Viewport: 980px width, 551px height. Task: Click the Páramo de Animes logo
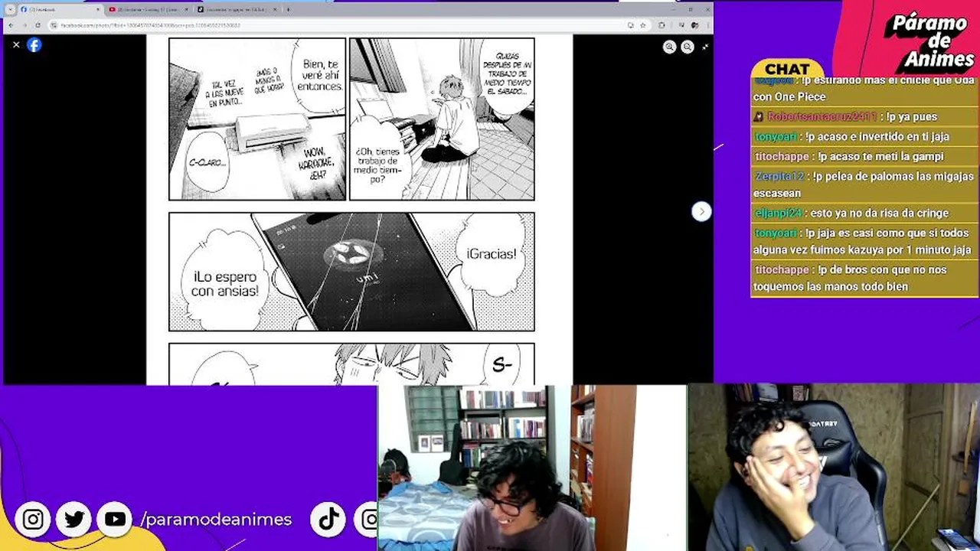[x=929, y=41]
